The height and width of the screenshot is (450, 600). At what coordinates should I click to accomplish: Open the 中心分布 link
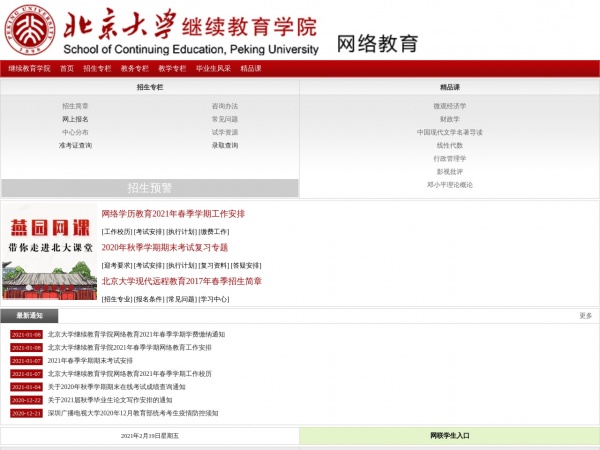pos(75,132)
